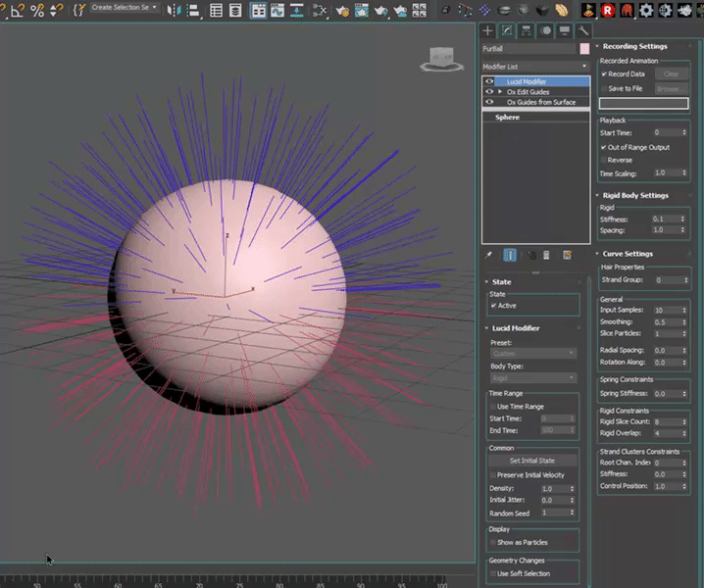Expand the Ox Edit Guides sub-levels

[500, 91]
